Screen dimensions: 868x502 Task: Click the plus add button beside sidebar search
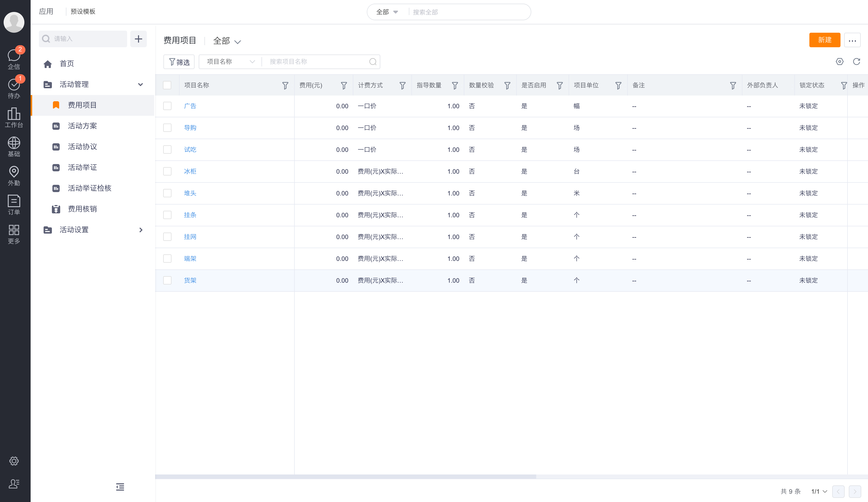click(139, 39)
